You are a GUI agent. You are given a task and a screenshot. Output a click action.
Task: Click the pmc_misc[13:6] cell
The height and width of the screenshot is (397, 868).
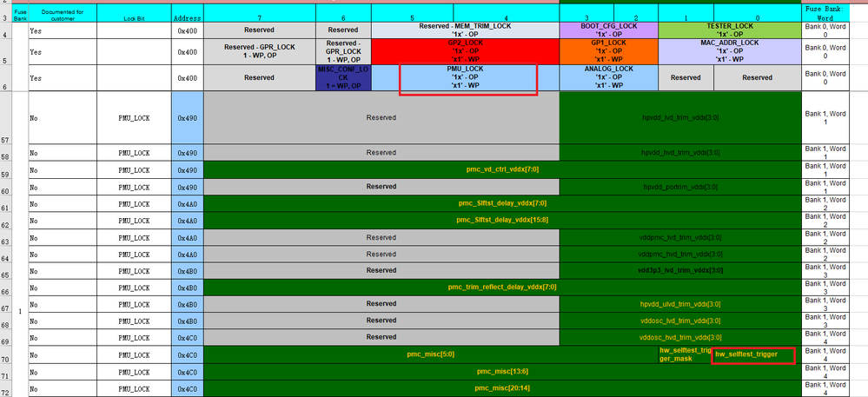503,372
